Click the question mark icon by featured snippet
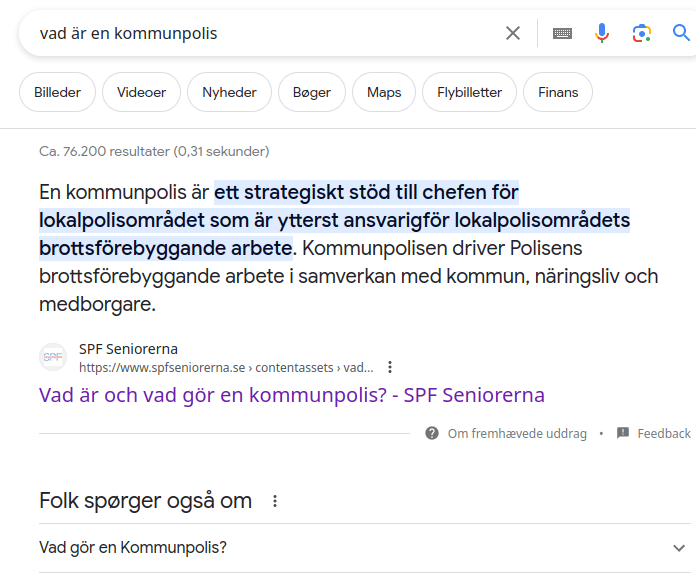The image size is (696, 581). pyautogui.click(x=432, y=433)
